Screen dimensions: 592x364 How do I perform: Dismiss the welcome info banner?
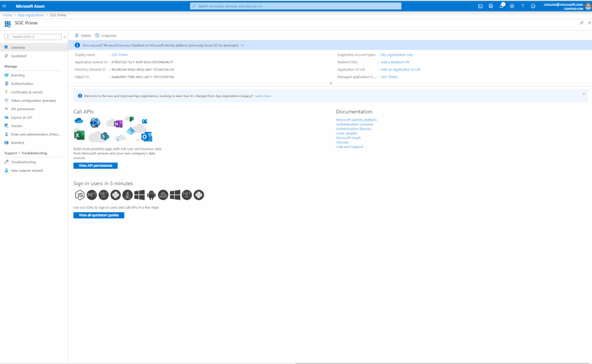tap(583, 94)
